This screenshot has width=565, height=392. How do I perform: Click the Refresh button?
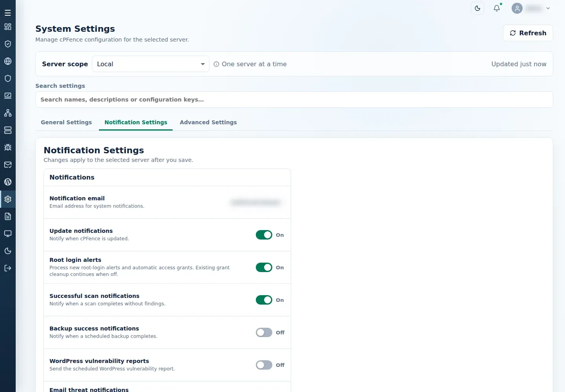tap(528, 33)
